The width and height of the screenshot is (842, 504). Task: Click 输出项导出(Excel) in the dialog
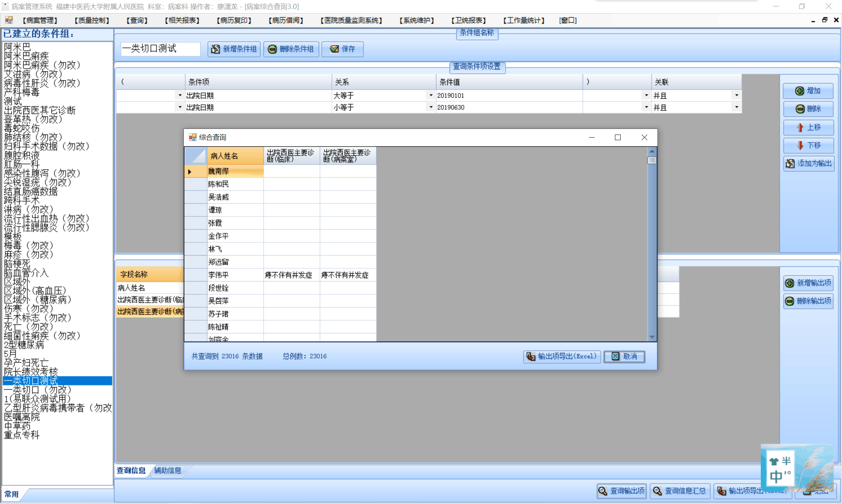pos(562,356)
